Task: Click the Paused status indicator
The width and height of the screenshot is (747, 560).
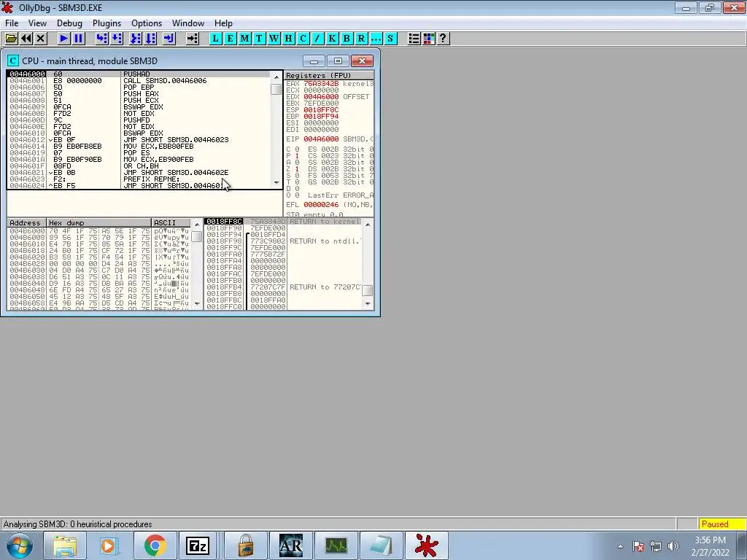Action: click(x=721, y=524)
